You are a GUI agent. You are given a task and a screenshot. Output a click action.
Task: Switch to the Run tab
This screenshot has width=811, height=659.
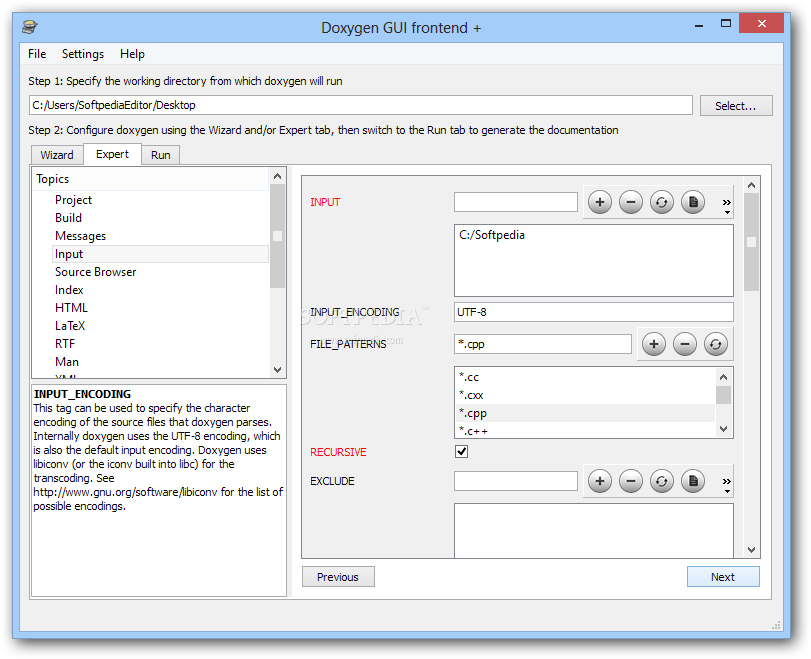click(x=160, y=155)
